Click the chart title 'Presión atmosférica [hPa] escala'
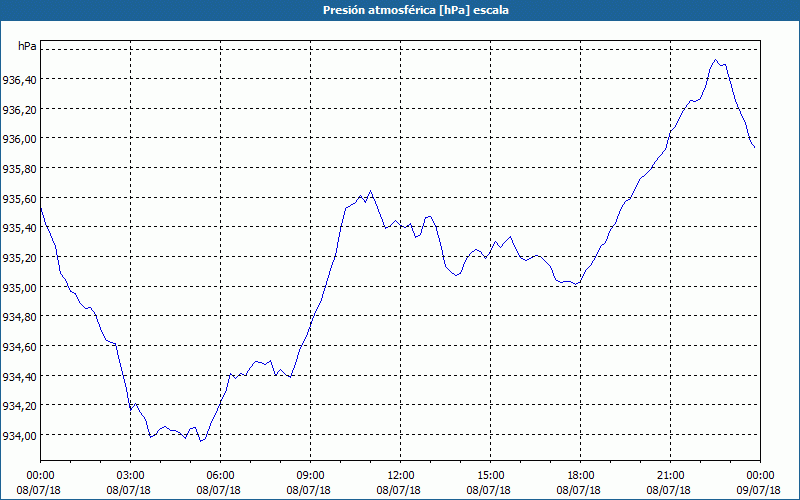Image resolution: width=800 pixels, height=500 pixels. pos(416,10)
